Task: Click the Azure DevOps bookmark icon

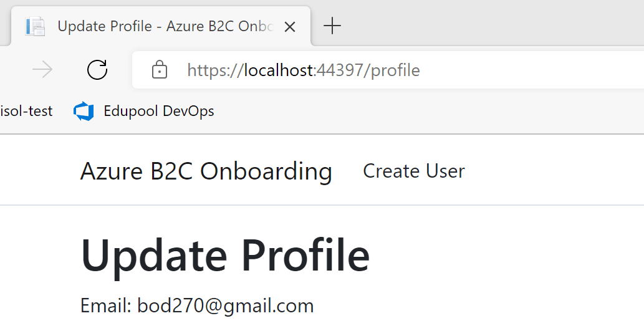Action: click(84, 112)
